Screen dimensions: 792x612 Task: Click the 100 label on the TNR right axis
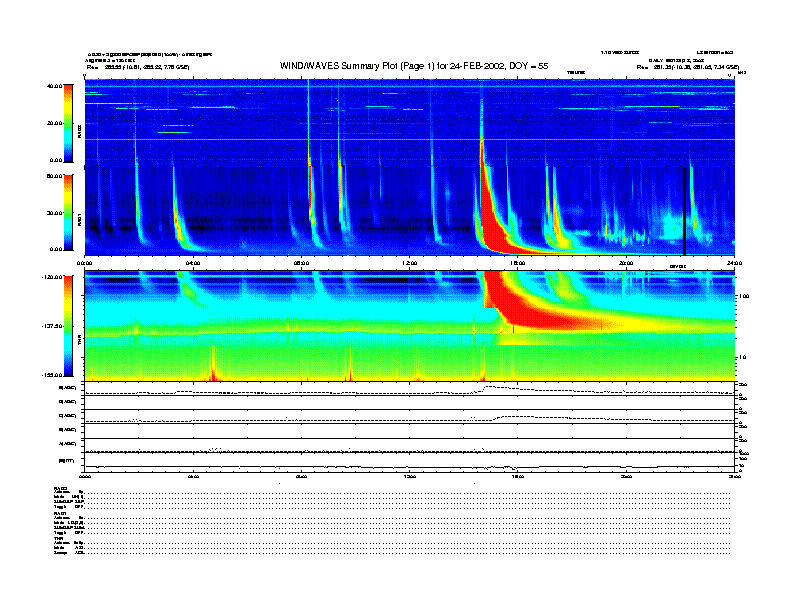pyautogui.click(x=744, y=296)
